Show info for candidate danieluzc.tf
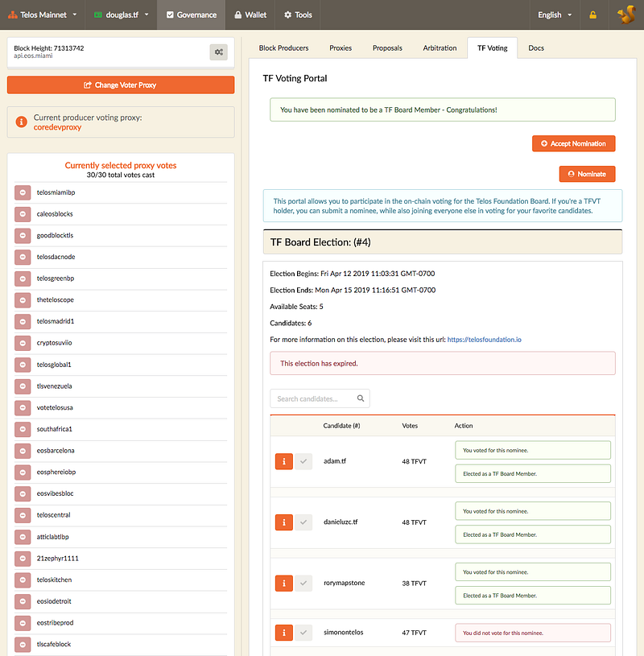The height and width of the screenshot is (656, 644). 283,522
